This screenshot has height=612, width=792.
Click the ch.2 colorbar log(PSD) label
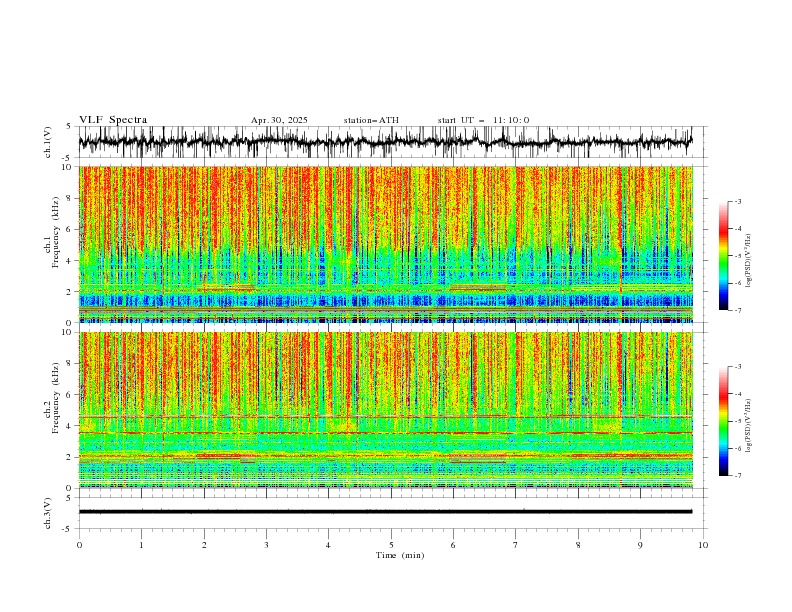[x=749, y=425]
